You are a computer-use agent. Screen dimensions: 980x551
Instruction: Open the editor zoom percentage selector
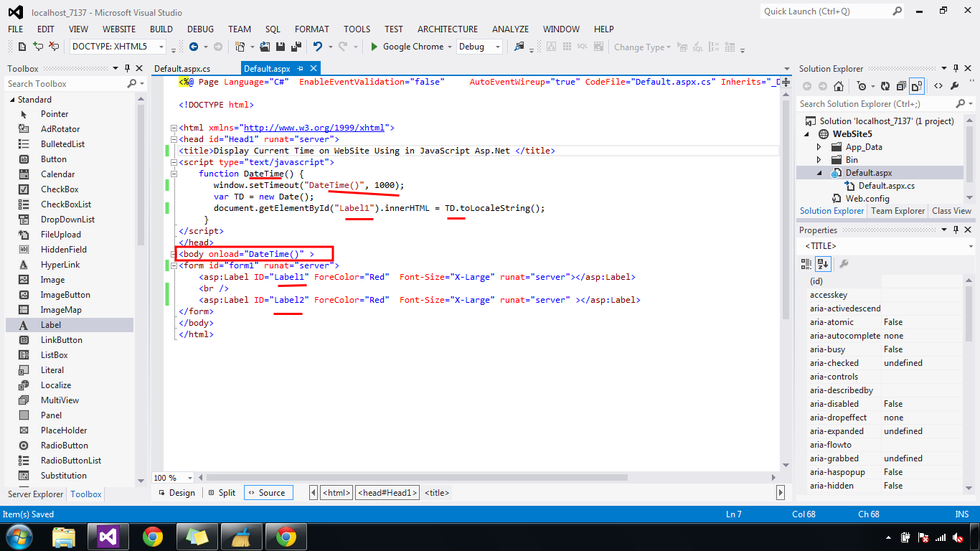click(171, 477)
